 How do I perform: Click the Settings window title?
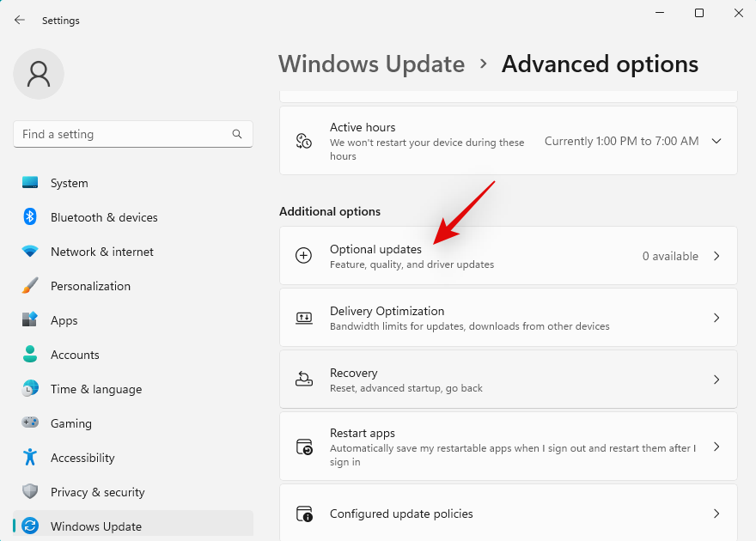pyautogui.click(x=61, y=21)
